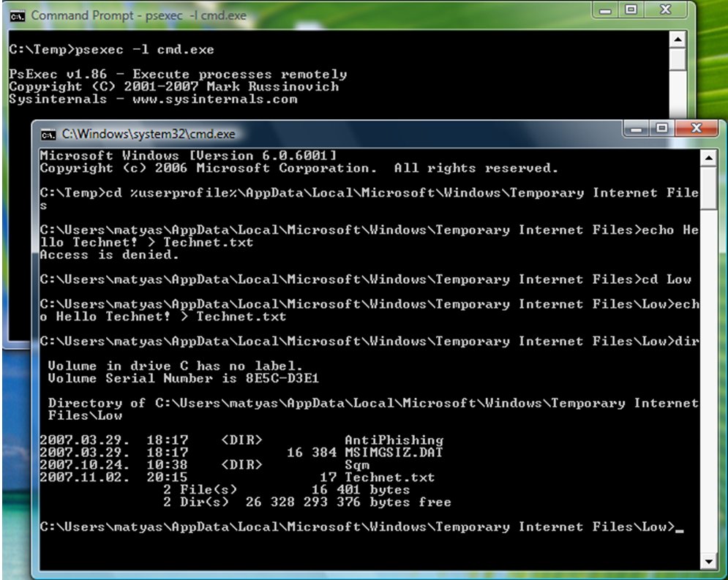728x580 pixels.
Task: Click the scroll-up arrow in the cmd.exe window
Action: pos(708,158)
